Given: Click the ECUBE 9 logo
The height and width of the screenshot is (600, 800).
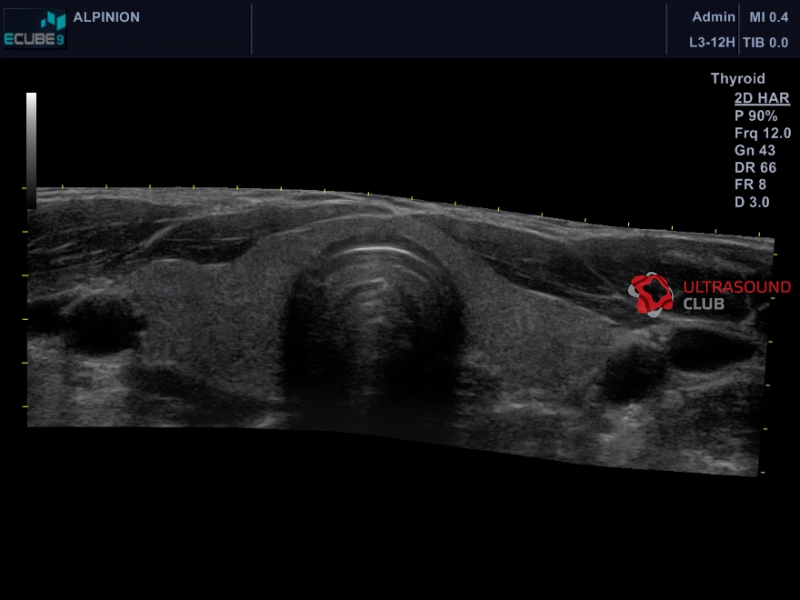Looking at the screenshot, I should tap(35, 29).
